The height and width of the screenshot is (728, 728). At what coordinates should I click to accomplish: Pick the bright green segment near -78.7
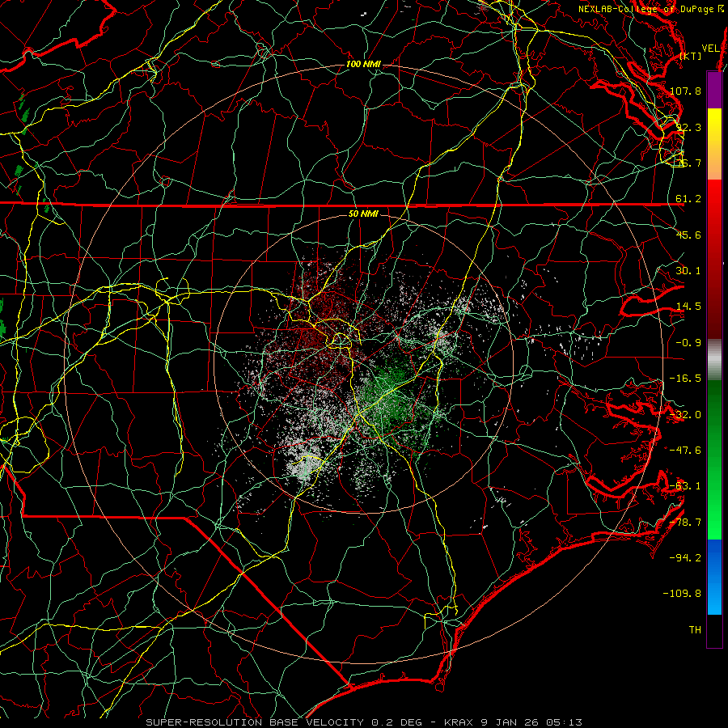[714, 520]
